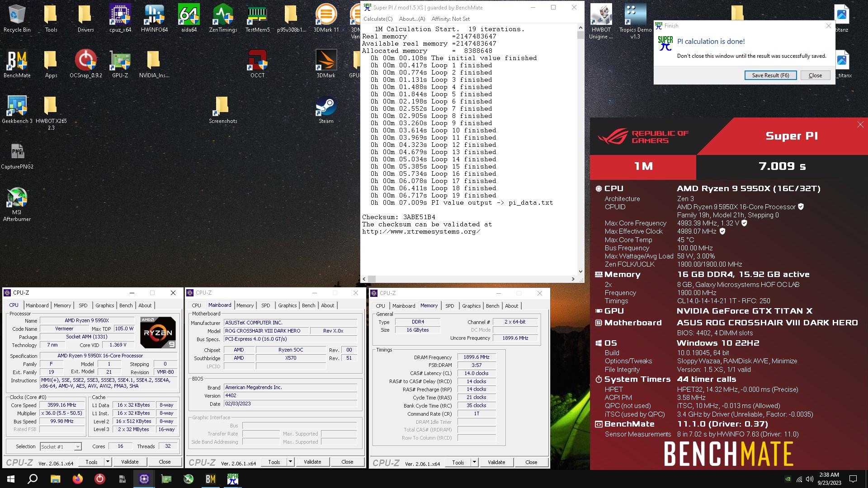Launch 3DMark 11 desktop icon
This screenshot has width=868, height=488.
pyautogui.click(x=326, y=19)
